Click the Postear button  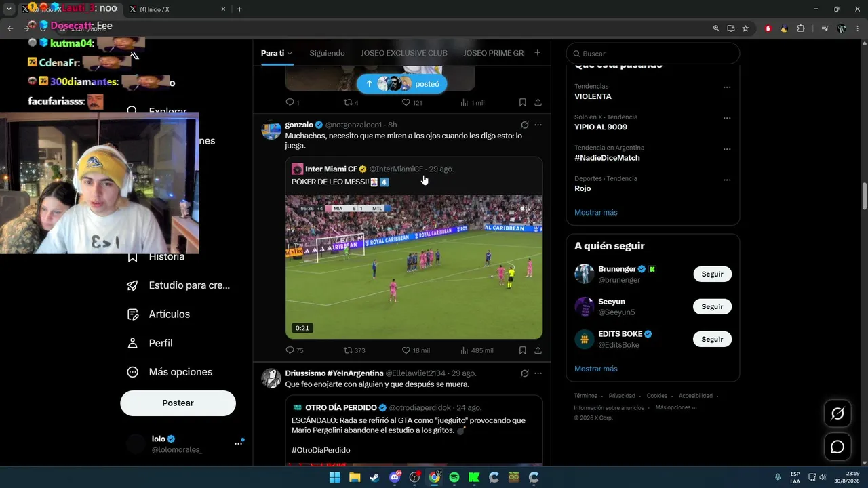pos(178,403)
